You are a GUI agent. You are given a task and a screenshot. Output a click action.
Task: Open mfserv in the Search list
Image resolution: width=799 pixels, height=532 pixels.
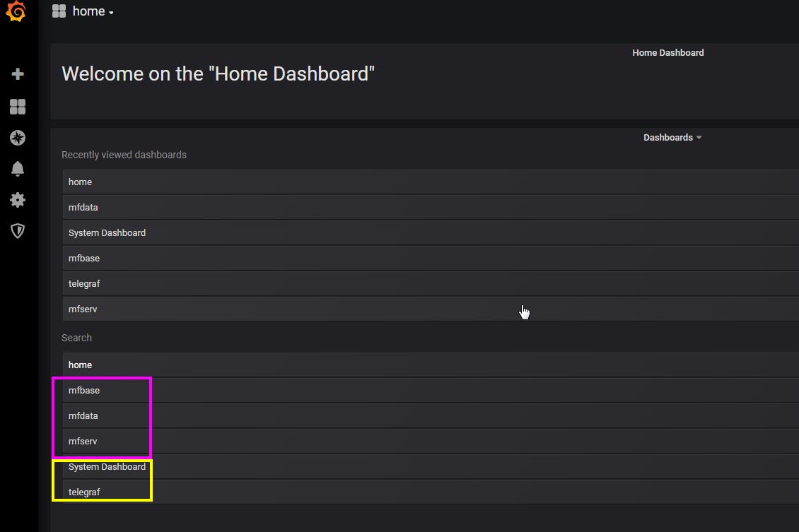[x=431, y=442]
